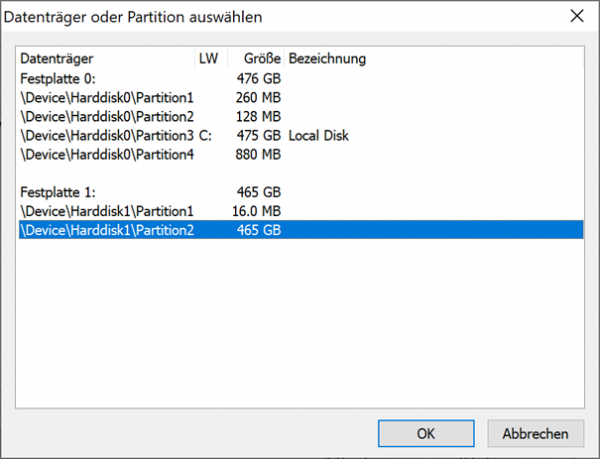Click the 476 GB size of Festplatte 0
The height and width of the screenshot is (459, 600).
(x=259, y=79)
